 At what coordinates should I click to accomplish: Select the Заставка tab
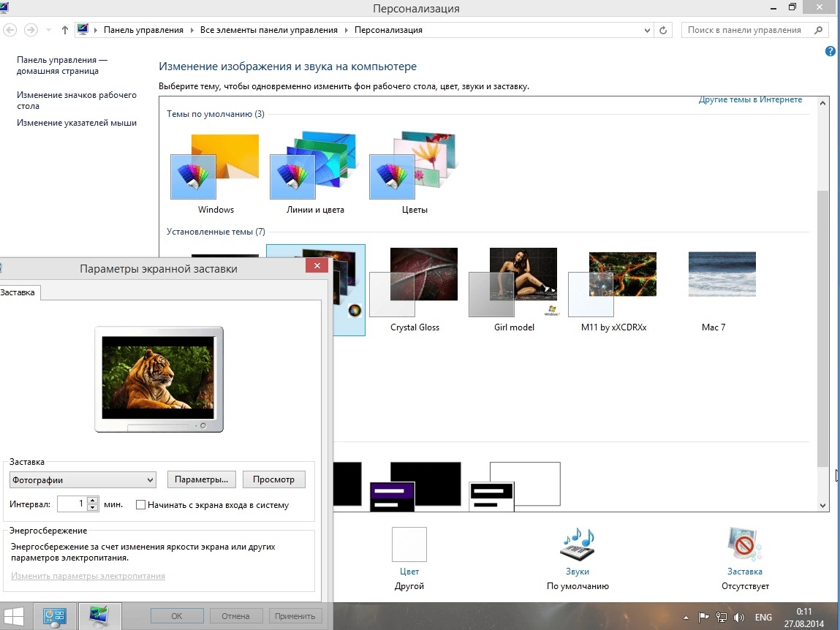point(19,292)
